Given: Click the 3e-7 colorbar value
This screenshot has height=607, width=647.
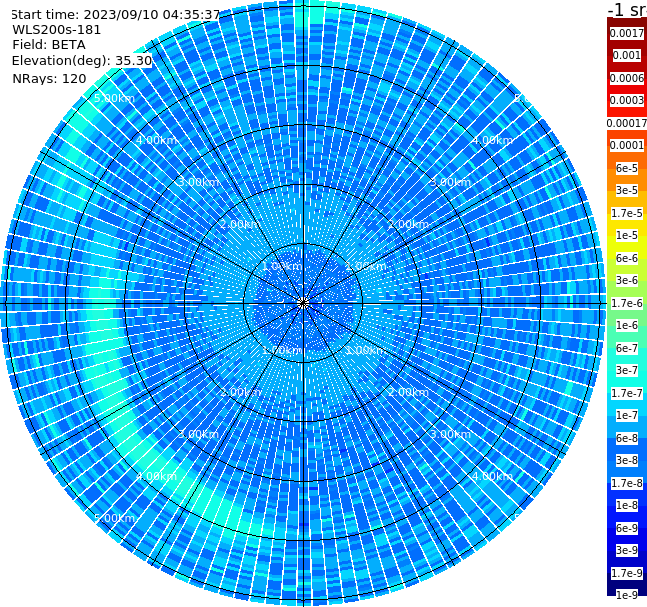Looking at the screenshot, I should 627,370.
